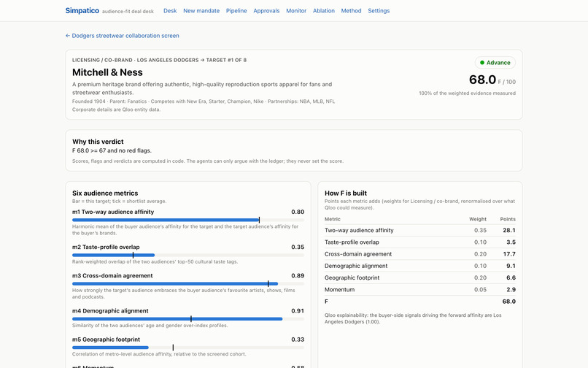Click the Weight column header

478,219
